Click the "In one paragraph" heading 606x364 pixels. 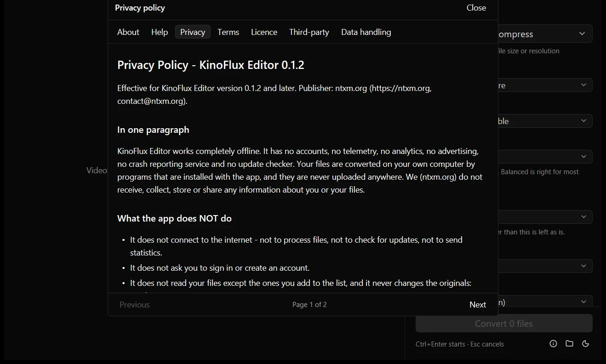(153, 130)
